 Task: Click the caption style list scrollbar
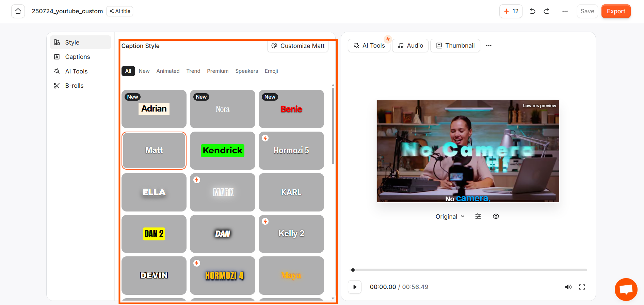(333, 126)
